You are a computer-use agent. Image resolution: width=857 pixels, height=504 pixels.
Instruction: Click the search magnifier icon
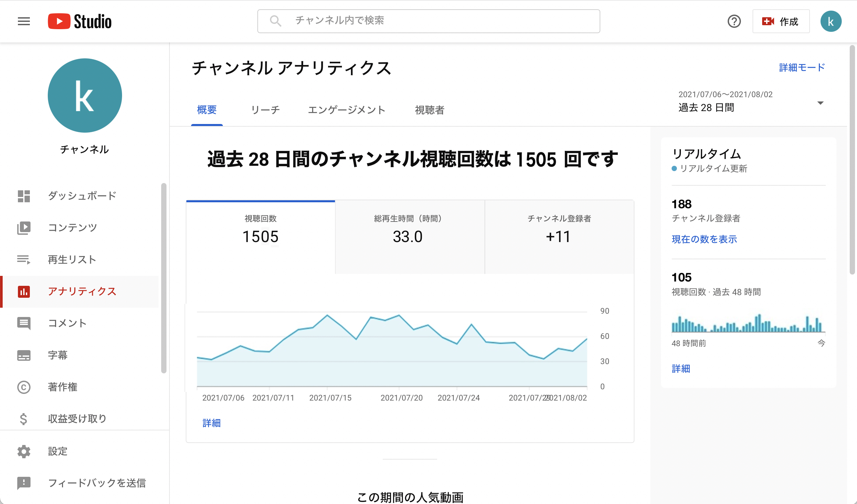click(x=275, y=21)
